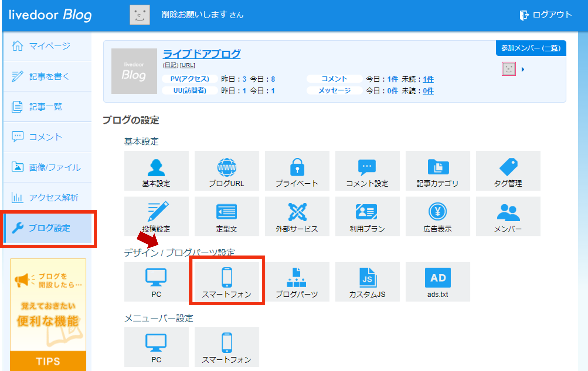Open the 投稿設定 pencil tile
This screenshot has height=371, width=588.
click(156, 216)
